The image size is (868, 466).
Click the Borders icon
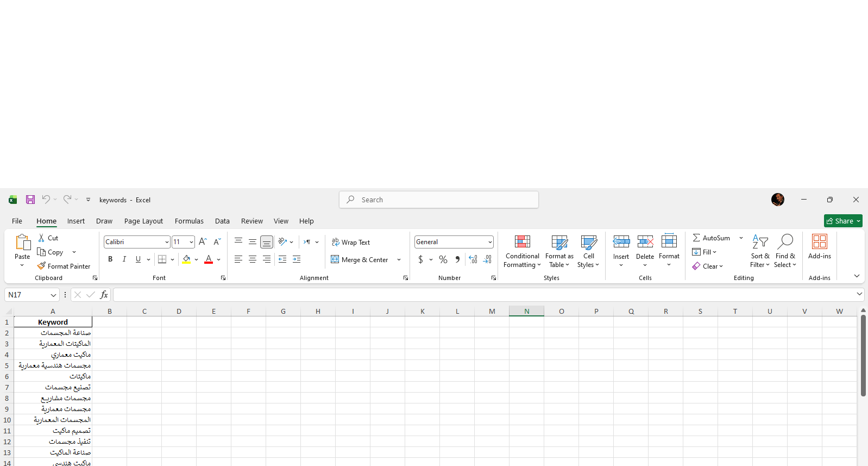pyautogui.click(x=162, y=259)
